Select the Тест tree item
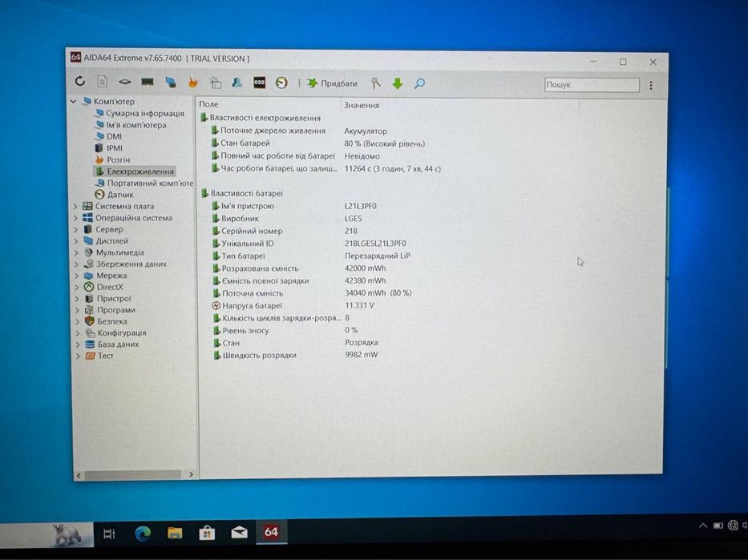The height and width of the screenshot is (560, 748). pyautogui.click(x=99, y=356)
